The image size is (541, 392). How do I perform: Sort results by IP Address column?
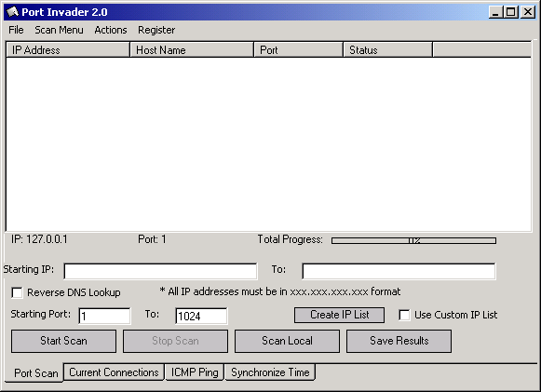(x=68, y=50)
